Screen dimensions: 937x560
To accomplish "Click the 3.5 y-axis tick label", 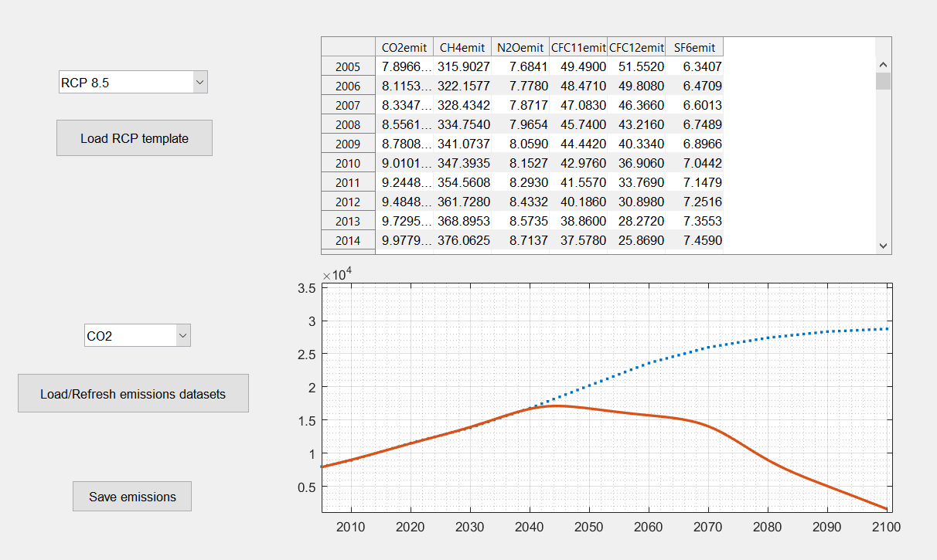I will click(306, 288).
